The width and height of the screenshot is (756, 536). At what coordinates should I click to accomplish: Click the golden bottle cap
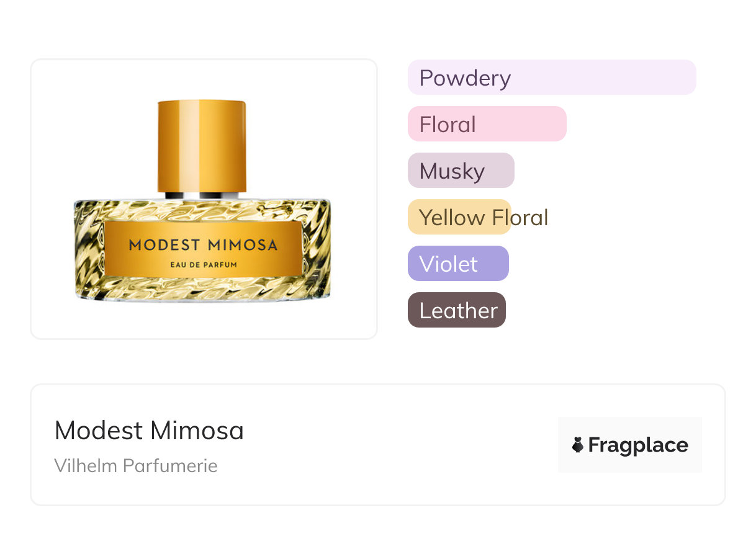202,146
